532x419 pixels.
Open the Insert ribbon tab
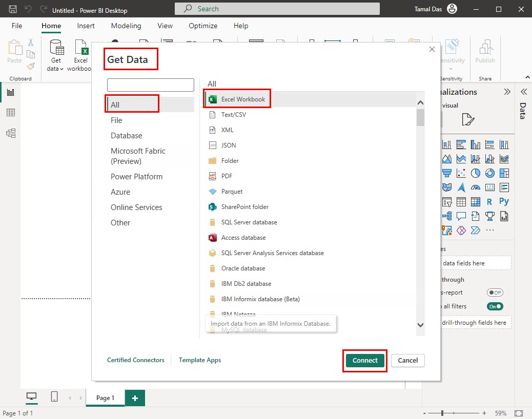click(86, 26)
